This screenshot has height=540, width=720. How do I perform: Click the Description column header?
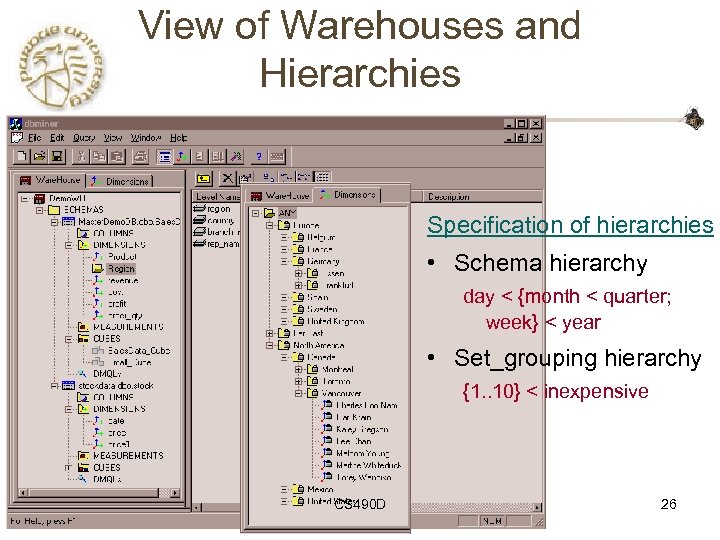(482, 197)
